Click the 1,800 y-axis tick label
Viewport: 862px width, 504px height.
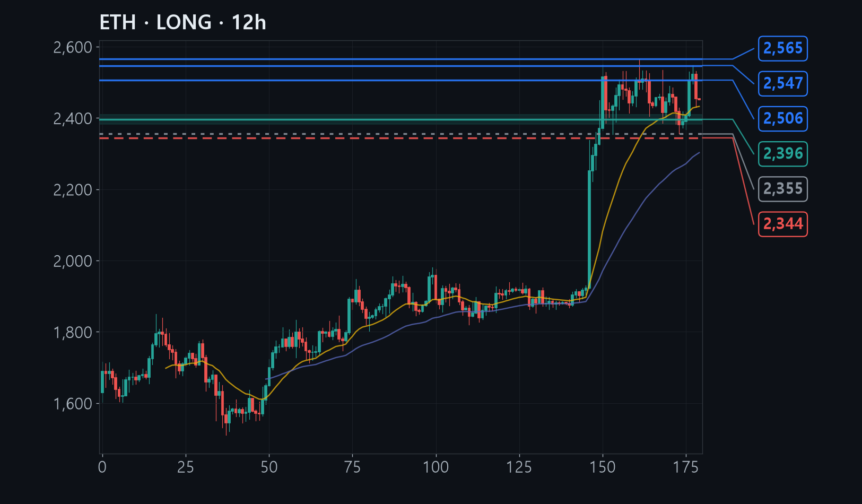tap(73, 332)
